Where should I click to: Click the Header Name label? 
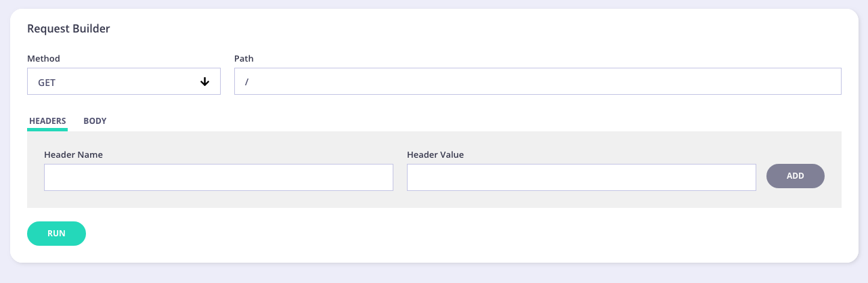point(73,154)
